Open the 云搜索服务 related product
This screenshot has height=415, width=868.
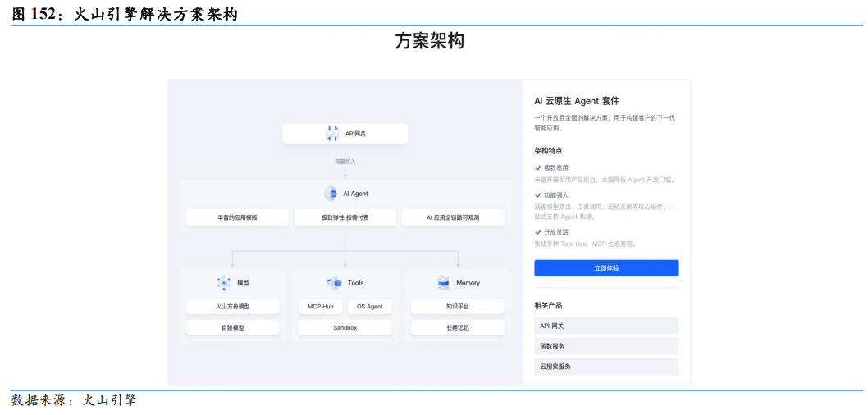coord(606,367)
